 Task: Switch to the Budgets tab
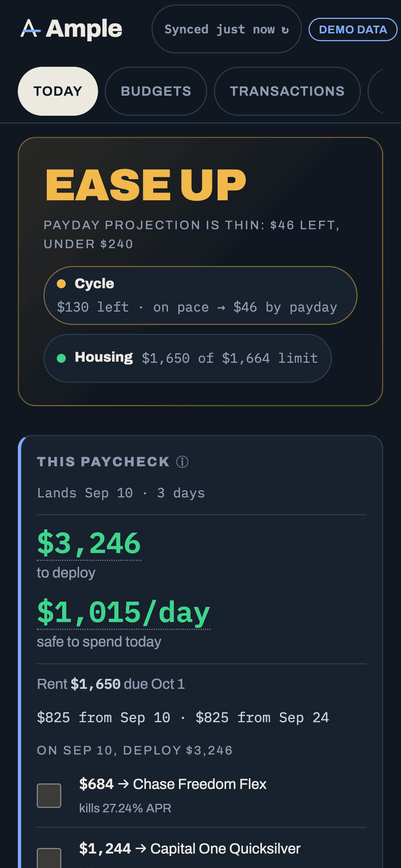coord(156,91)
